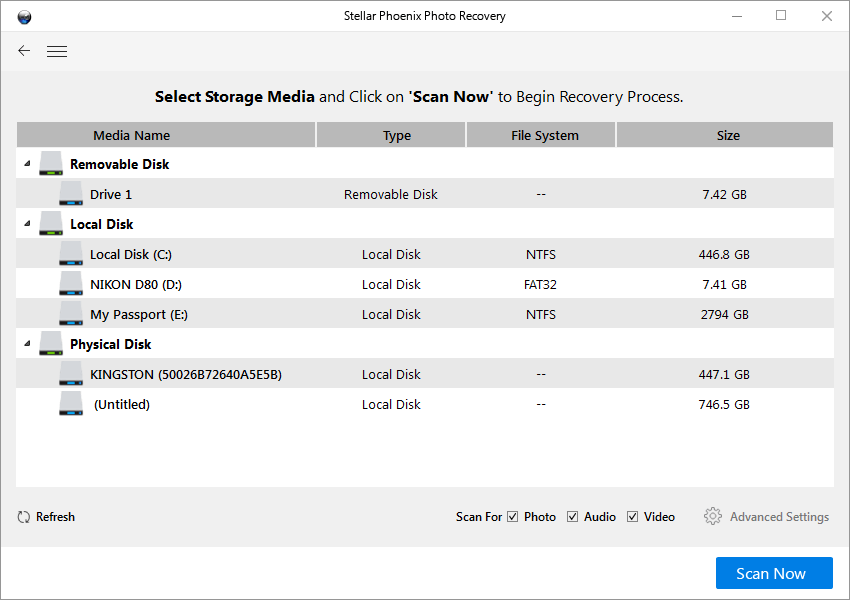The height and width of the screenshot is (600, 850).
Task: Click the 447.1 GB size value
Action: [x=724, y=375]
